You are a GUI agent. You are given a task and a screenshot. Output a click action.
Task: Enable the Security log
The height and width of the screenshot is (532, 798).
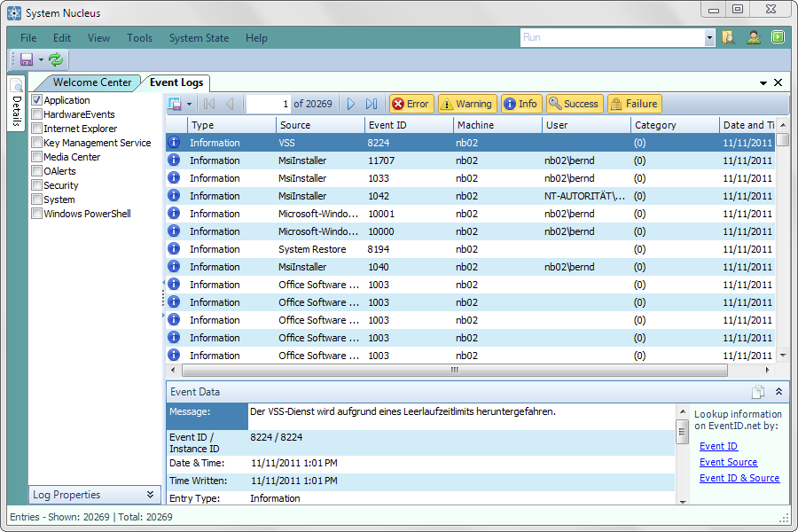click(36, 184)
